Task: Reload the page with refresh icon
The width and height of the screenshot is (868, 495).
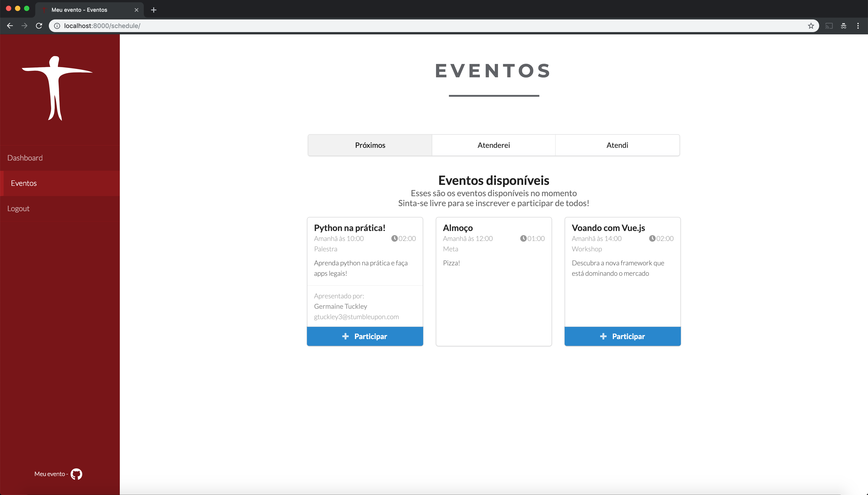Action: click(39, 26)
